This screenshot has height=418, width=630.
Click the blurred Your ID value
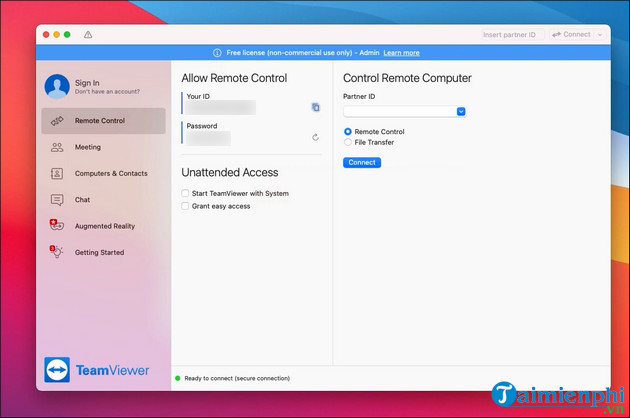point(221,108)
